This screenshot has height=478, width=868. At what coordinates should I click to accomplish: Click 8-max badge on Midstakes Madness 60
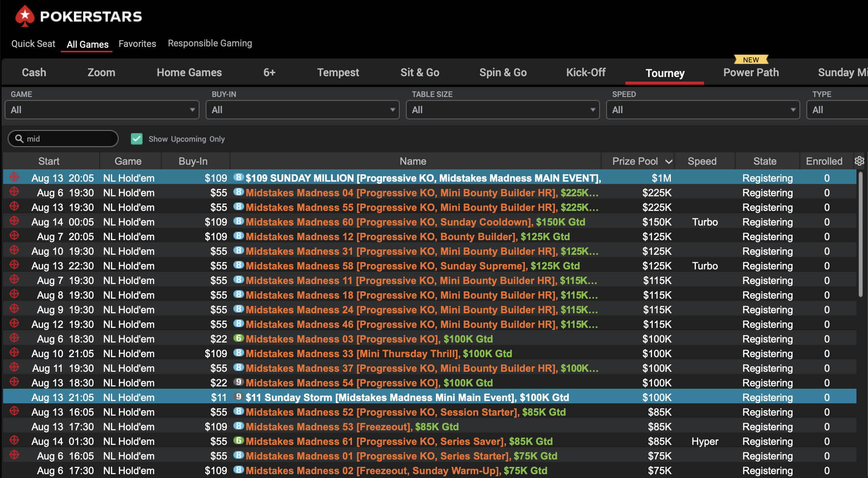tap(239, 221)
